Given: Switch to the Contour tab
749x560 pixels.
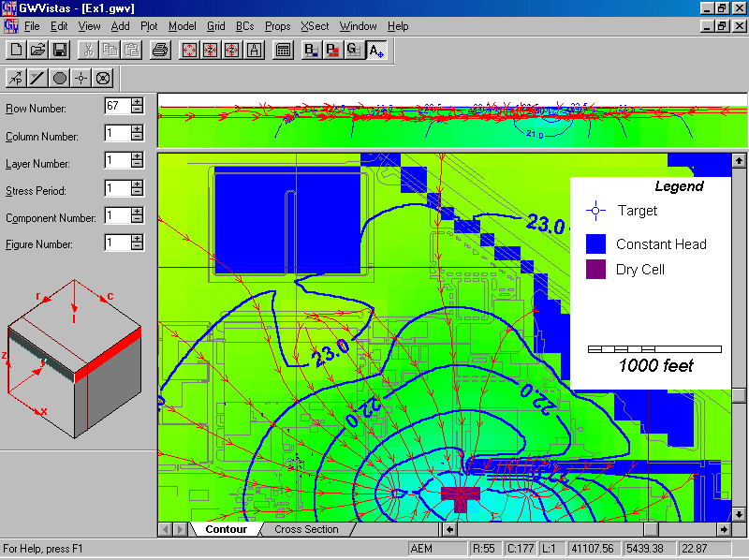Looking at the screenshot, I should coord(226,529).
